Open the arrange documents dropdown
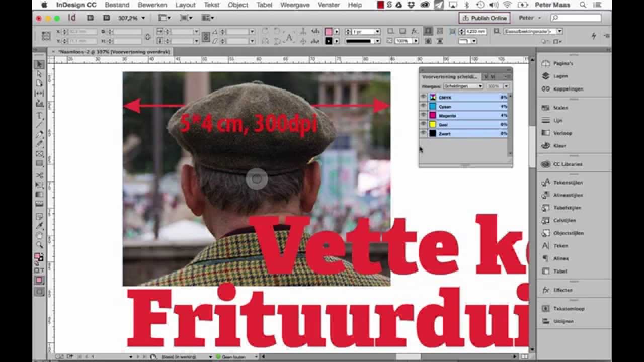The width and height of the screenshot is (644, 362). click(208, 18)
